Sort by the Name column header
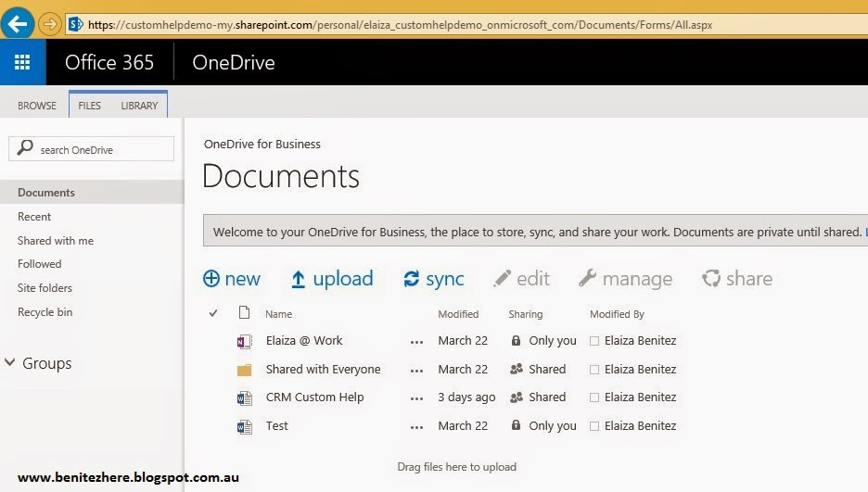This screenshot has width=868, height=492. tap(278, 314)
